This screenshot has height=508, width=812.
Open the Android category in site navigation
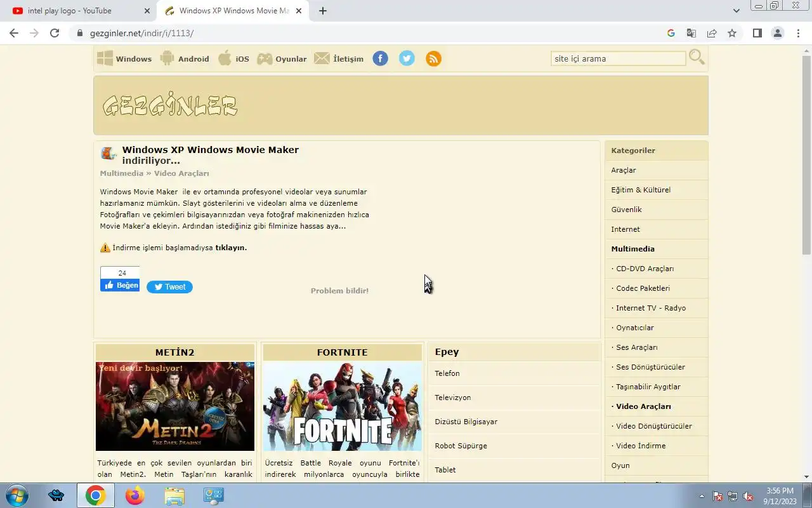(x=185, y=58)
